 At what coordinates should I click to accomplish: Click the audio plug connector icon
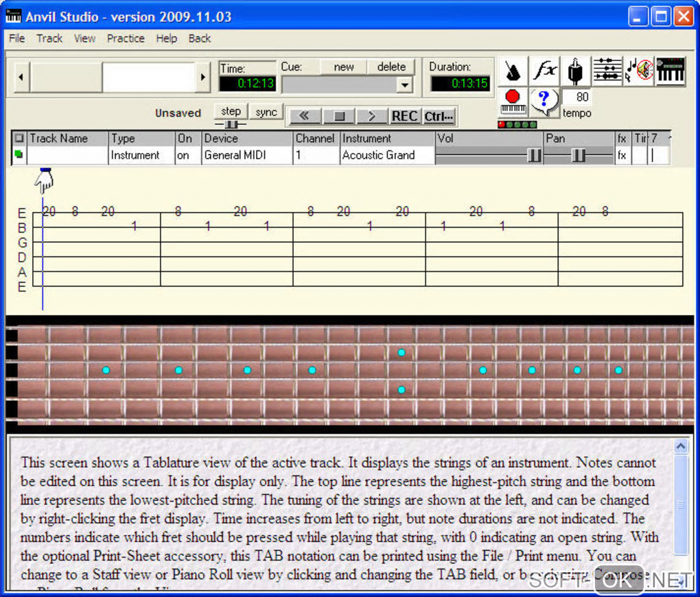tap(576, 71)
